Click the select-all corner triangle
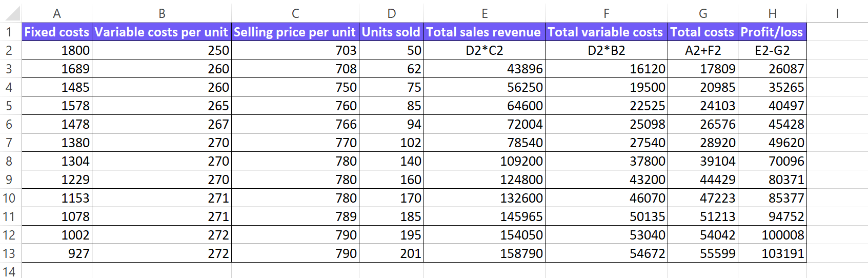The image size is (868, 278). click(x=12, y=14)
